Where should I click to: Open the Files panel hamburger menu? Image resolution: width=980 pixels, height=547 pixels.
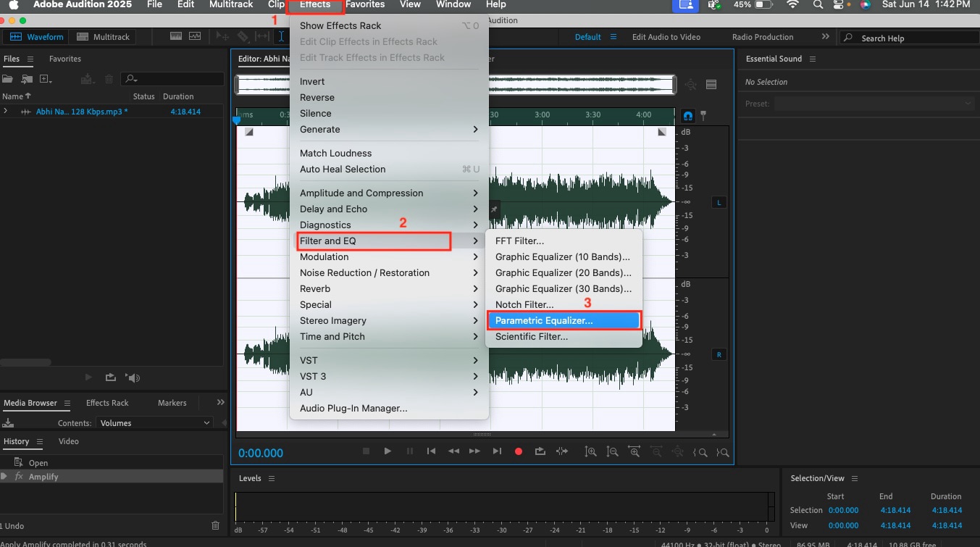tap(31, 59)
